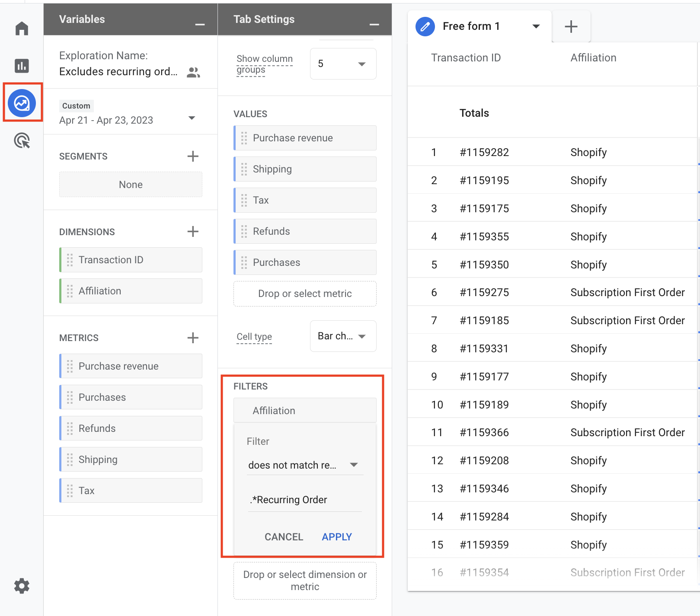Open Admin settings gear icon
This screenshot has width=700, height=616.
tap(22, 586)
